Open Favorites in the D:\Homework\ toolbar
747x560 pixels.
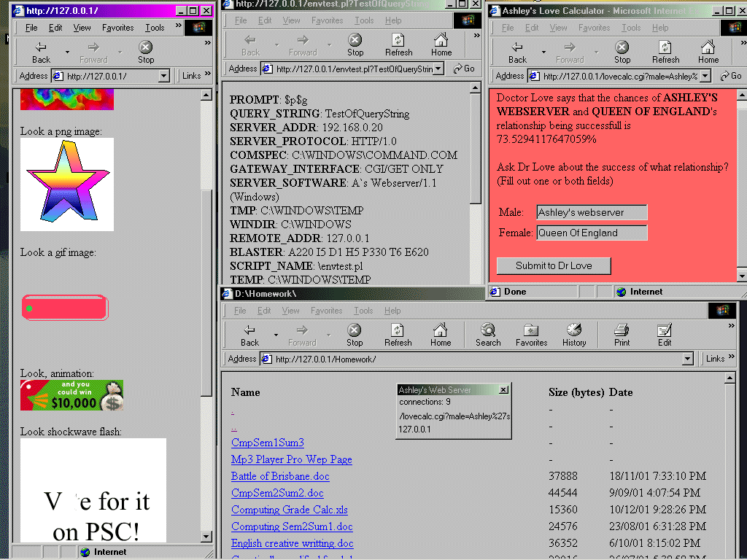531,335
